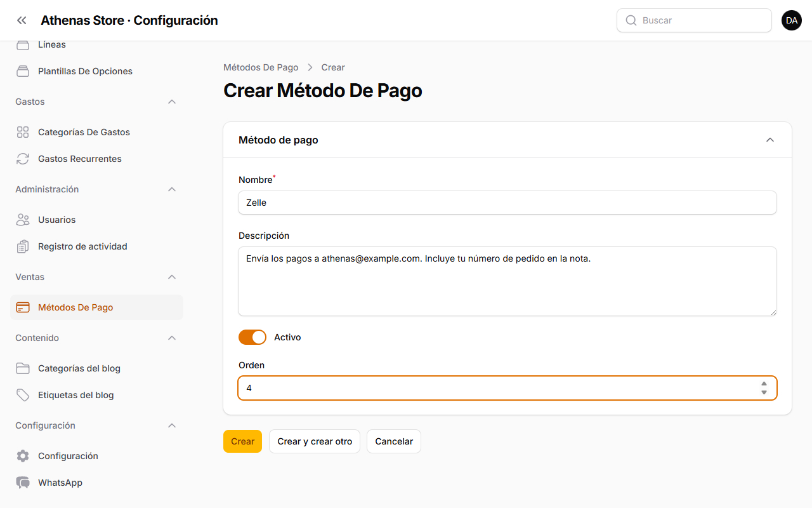Collapse the Contenido sidebar group
The image size is (812, 508).
pyautogui.click(x=172, y=338)
